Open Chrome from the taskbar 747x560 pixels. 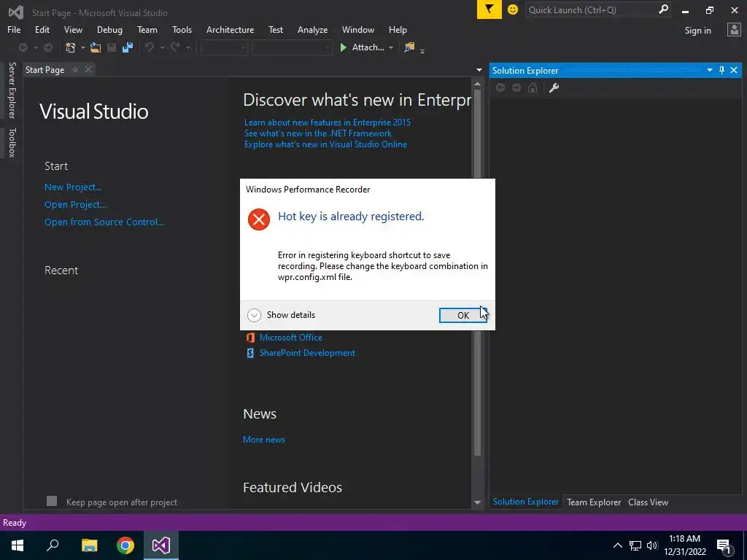(125, 545)
